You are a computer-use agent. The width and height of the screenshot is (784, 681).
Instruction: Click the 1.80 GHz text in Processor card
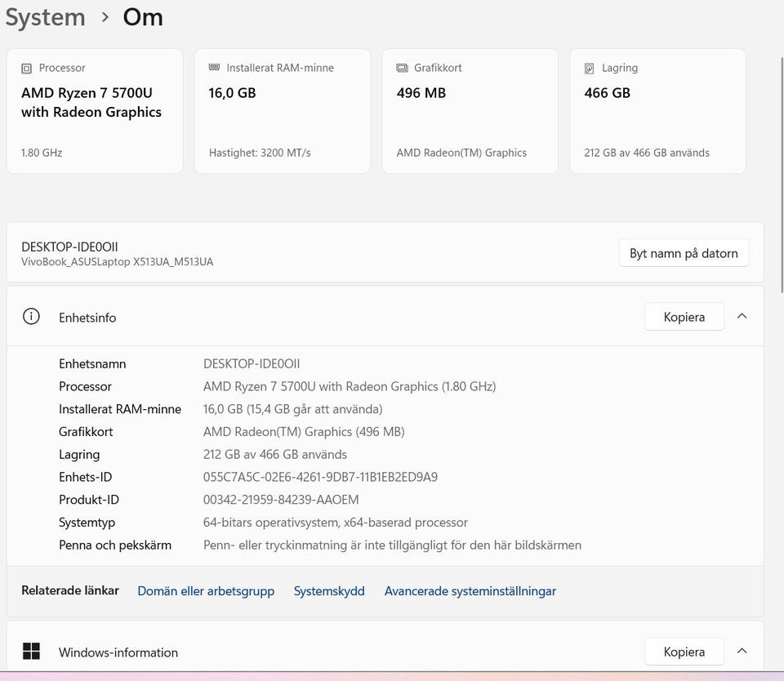42,153
